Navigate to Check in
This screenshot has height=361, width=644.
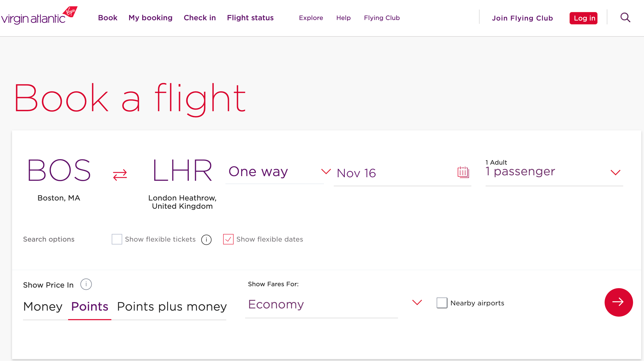pyautogui.click(x=200, y=18)
